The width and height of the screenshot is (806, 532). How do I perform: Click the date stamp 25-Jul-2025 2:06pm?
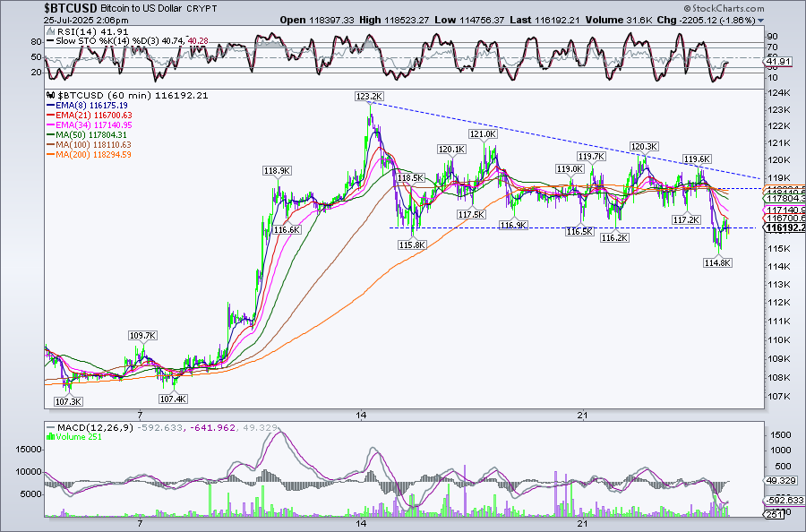(x=86, y=21)
